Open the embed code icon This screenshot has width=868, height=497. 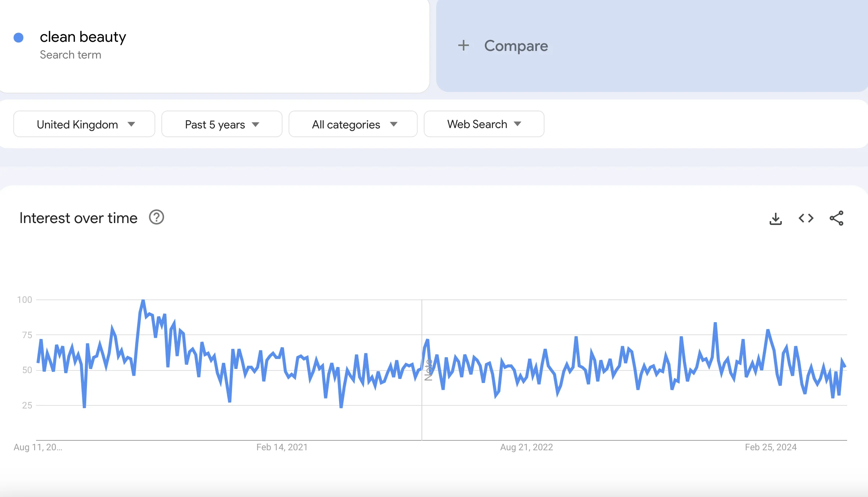click(806, 218)
